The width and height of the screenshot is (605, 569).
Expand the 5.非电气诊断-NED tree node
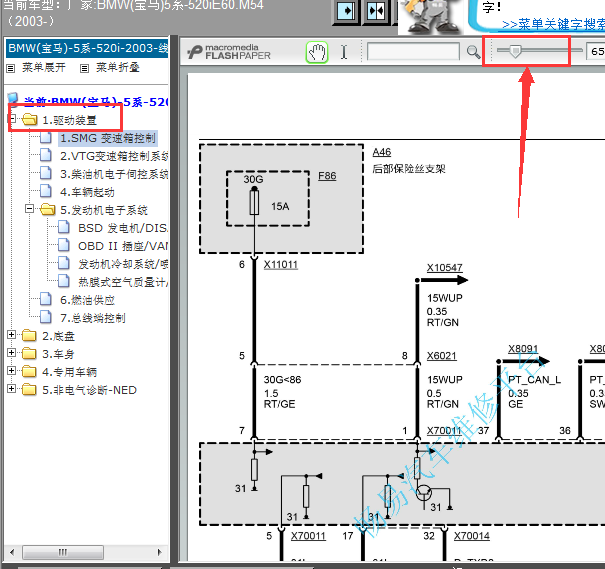pos(12,389)
